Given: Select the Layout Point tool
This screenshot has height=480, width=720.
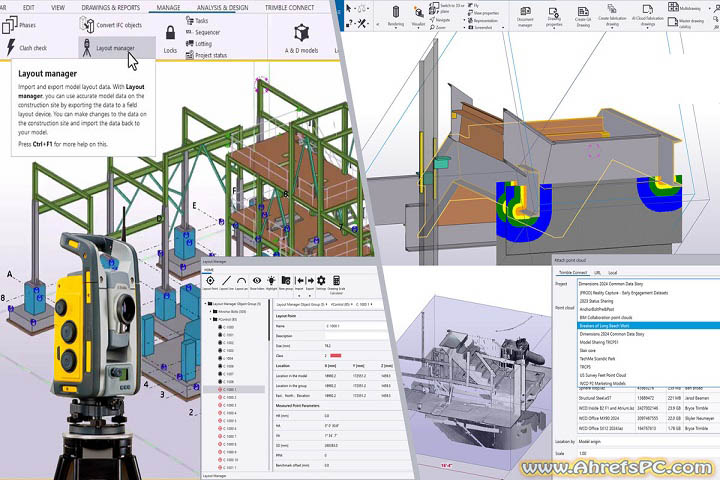Looking at the screenshot, I should [x=210, y=283].
